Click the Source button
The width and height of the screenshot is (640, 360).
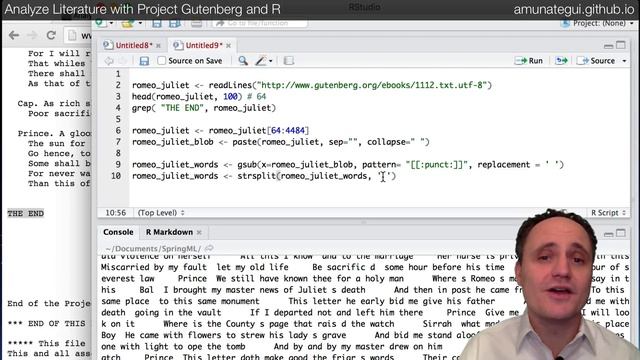(x=596, y=61)
